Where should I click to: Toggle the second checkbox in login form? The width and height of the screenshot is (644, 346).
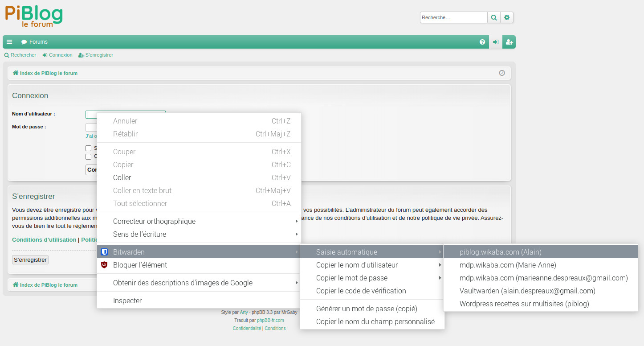point(89,157)
